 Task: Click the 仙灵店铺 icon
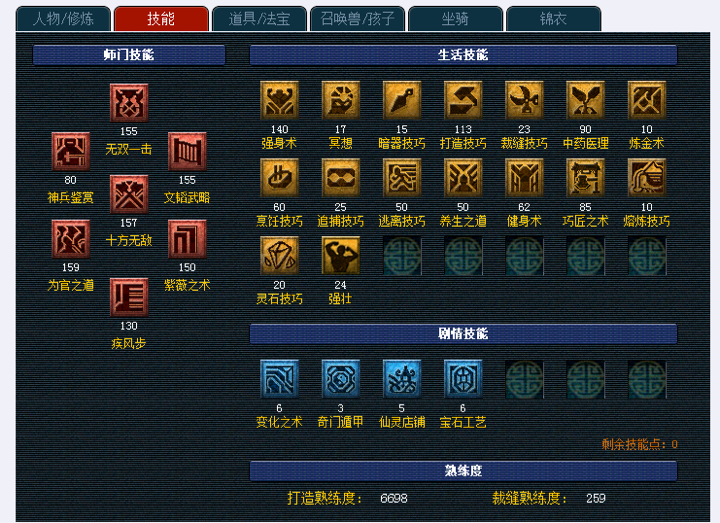point(402,379)
